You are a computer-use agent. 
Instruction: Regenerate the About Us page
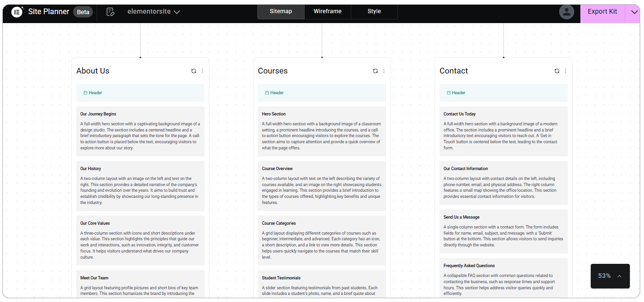[x=193, y=71]
